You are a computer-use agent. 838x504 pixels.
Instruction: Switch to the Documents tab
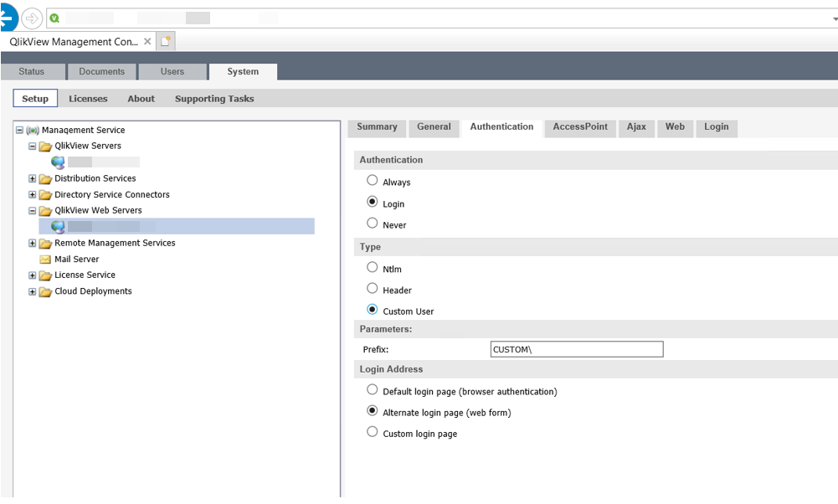coord(101,71)
